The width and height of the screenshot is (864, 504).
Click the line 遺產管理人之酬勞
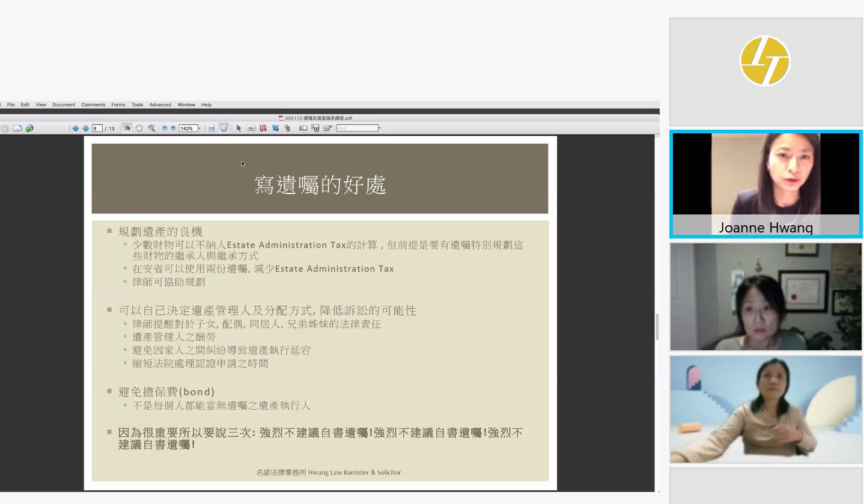tap(174, 337)
